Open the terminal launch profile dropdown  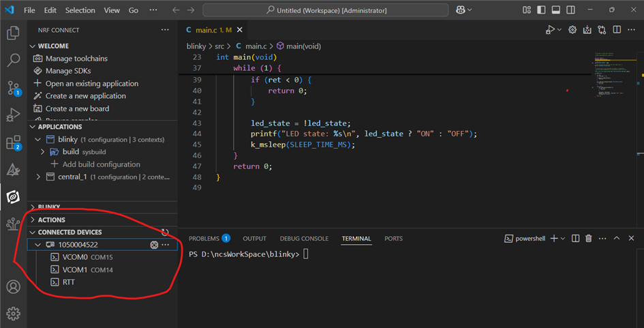coord(563,239)
